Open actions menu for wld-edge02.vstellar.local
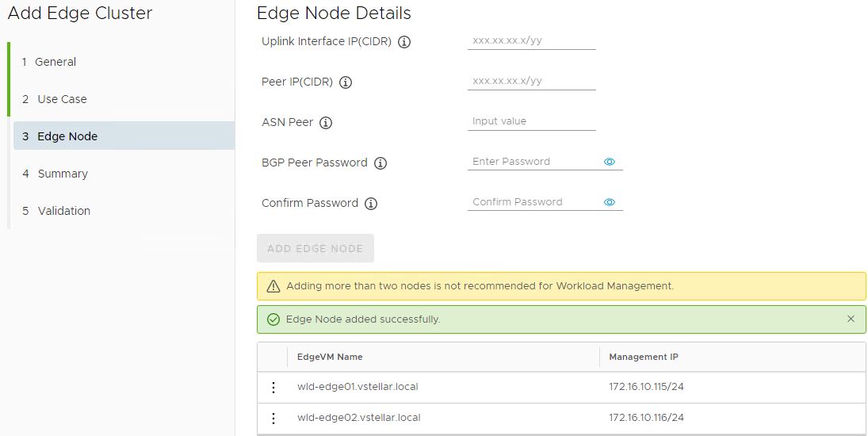 (273, 418)
